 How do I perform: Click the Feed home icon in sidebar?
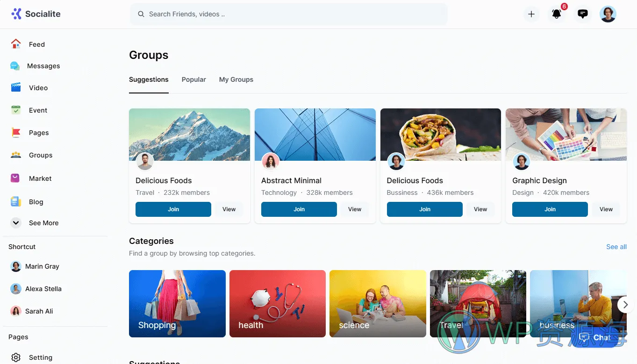coord(16,44)
